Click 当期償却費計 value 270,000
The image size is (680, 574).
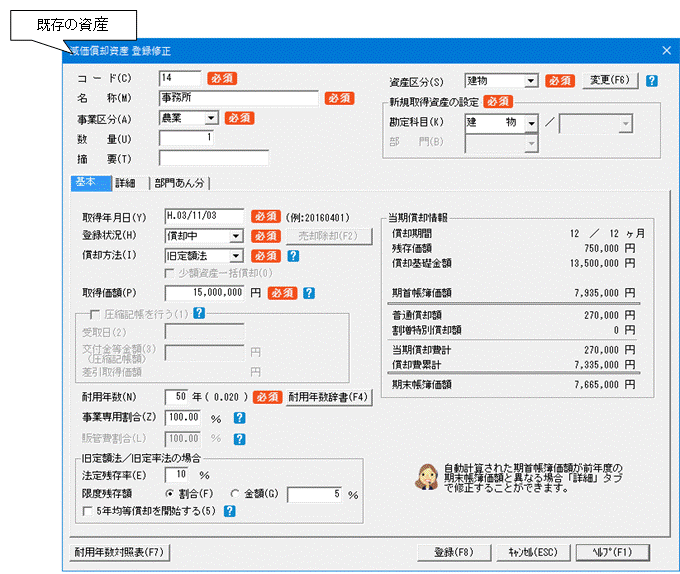click(601, 350)
